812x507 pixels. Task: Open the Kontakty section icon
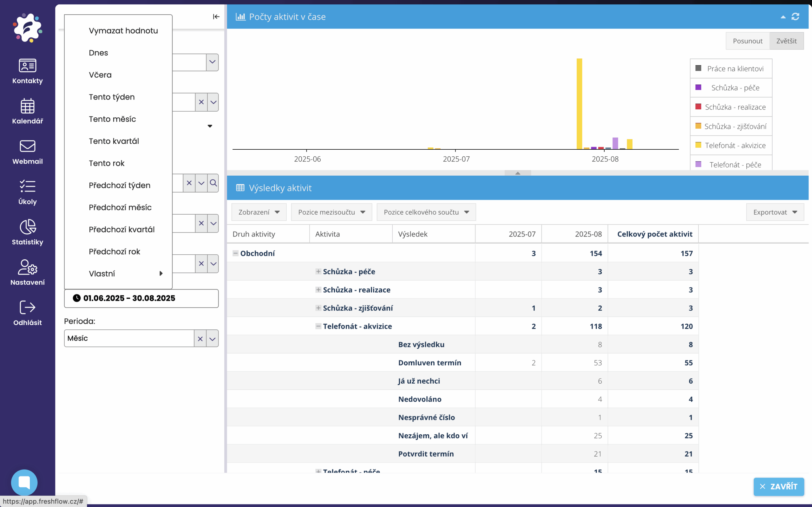(x=28, y=66)
